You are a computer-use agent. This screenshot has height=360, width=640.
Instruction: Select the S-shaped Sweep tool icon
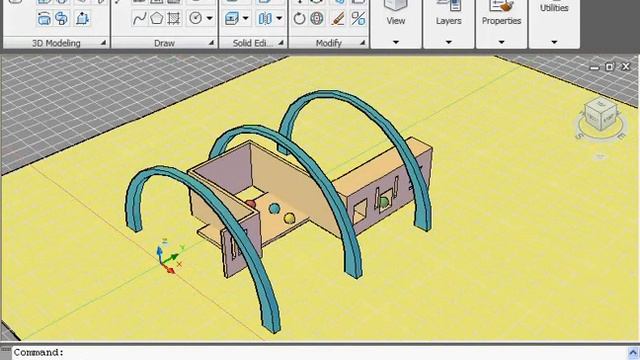click(62, 18)
